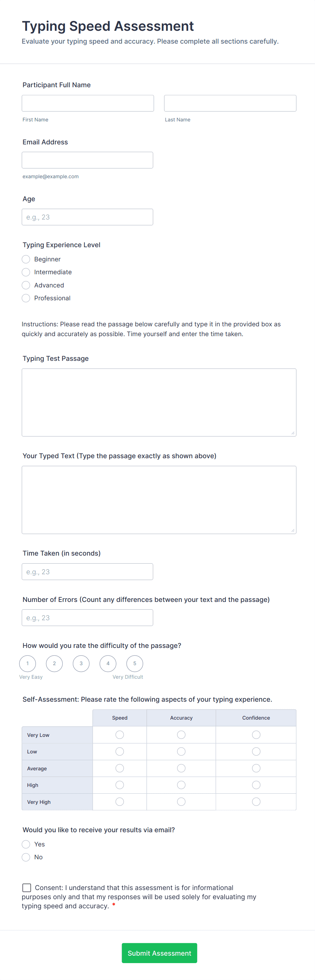Rate passage difficulty as 3
This screenshot has height=980, width=315.
click(81, 663)
